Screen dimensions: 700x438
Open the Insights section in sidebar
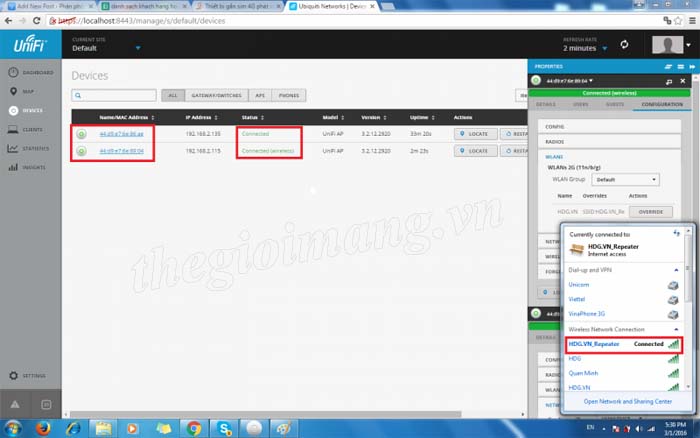27,167
